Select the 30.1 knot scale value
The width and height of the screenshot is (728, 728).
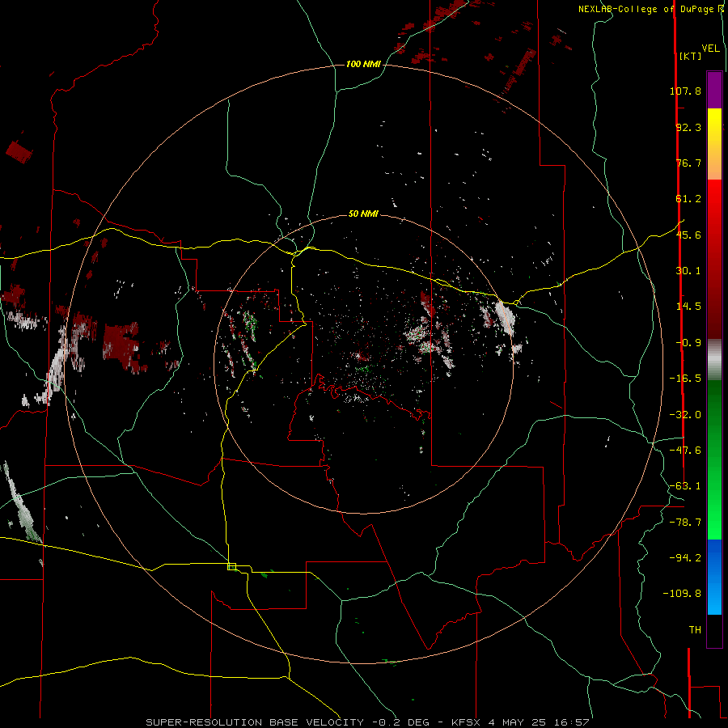point(688,271)
